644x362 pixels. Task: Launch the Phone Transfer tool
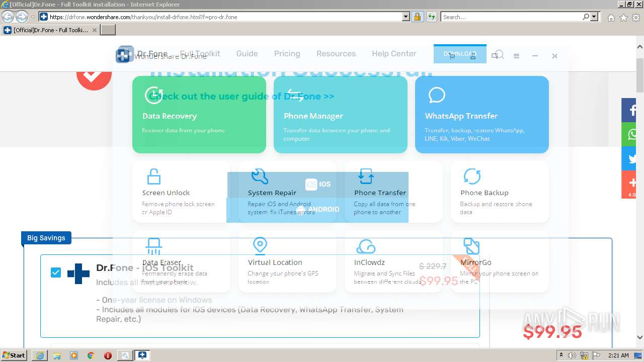393,192
